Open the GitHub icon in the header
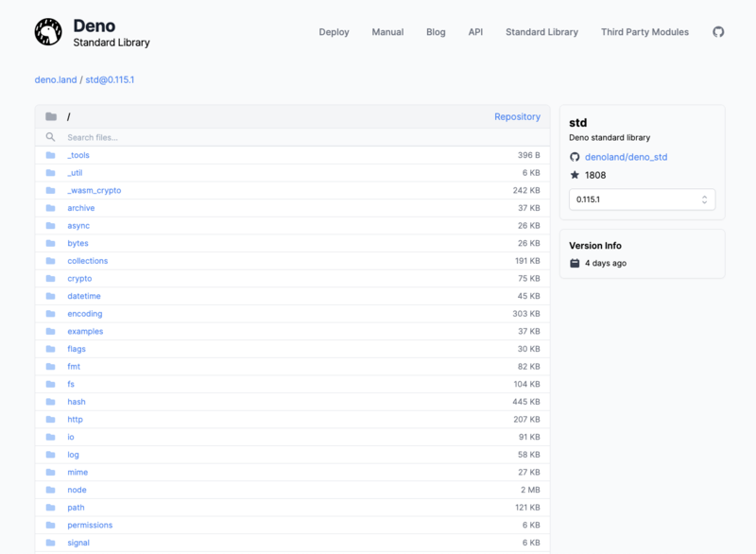756x554 pixels. [718, 32]
